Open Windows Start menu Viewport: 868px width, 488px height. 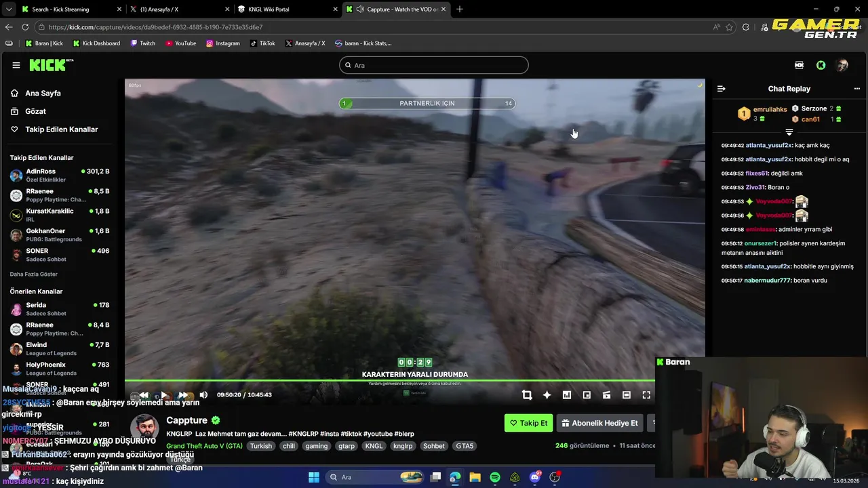(x=314, y=477)
